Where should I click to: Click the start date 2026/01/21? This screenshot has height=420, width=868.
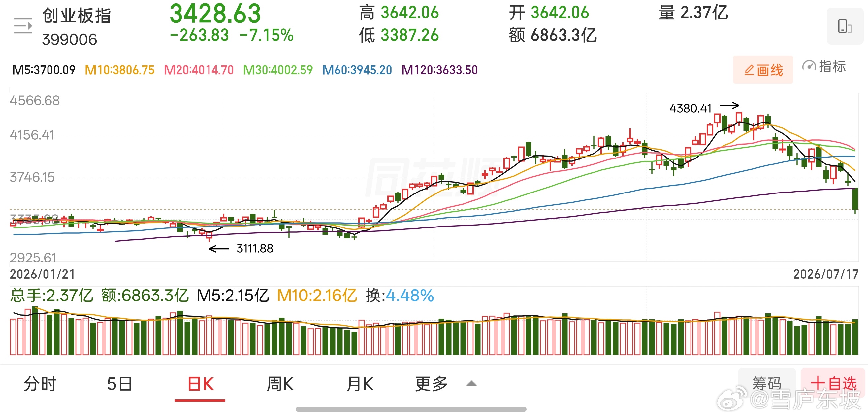pos(43,274)
